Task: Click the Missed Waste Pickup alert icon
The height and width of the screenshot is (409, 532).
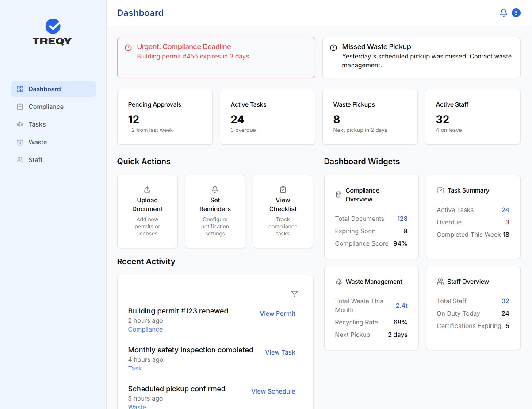Action: point(333,47)
